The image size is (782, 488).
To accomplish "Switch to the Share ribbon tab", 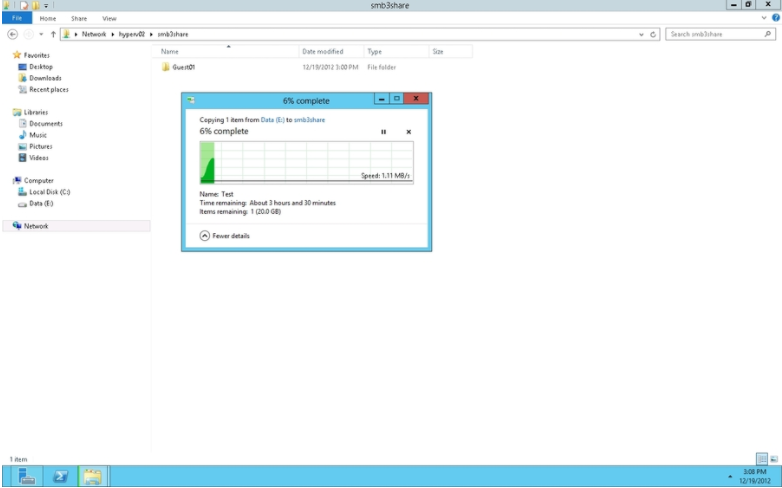I will 79,18.
